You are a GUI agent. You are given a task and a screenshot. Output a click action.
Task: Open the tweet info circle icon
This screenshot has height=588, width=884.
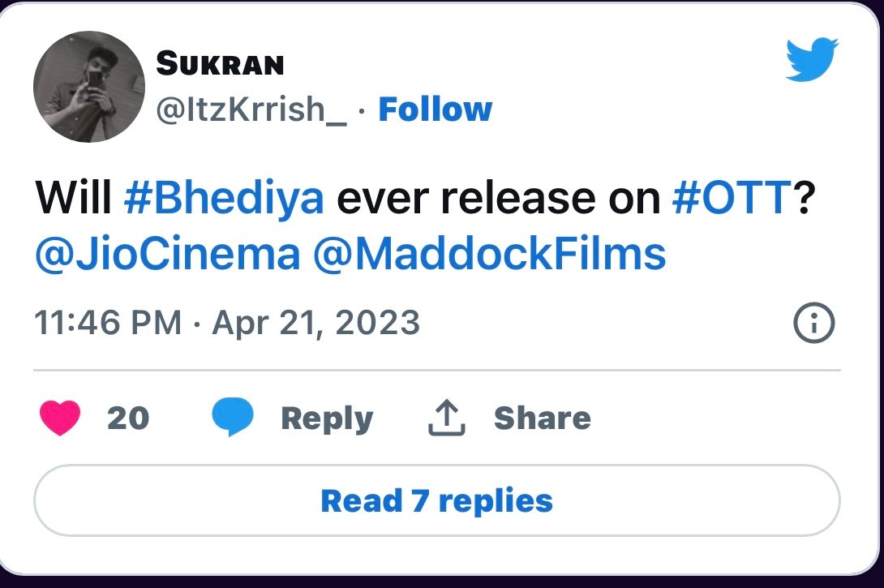[813, 322]
